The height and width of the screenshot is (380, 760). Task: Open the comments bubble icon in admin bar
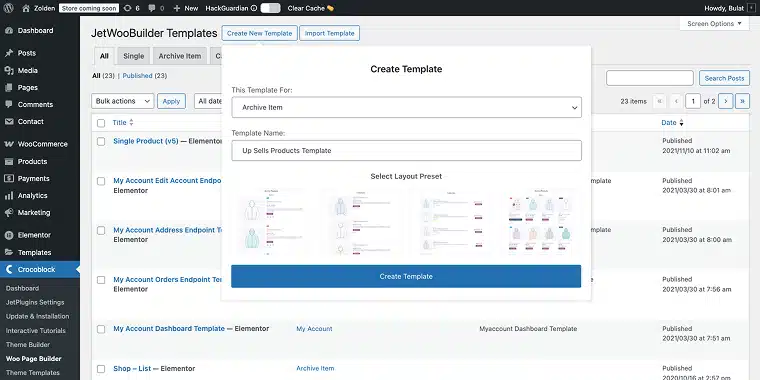point(152,8)
